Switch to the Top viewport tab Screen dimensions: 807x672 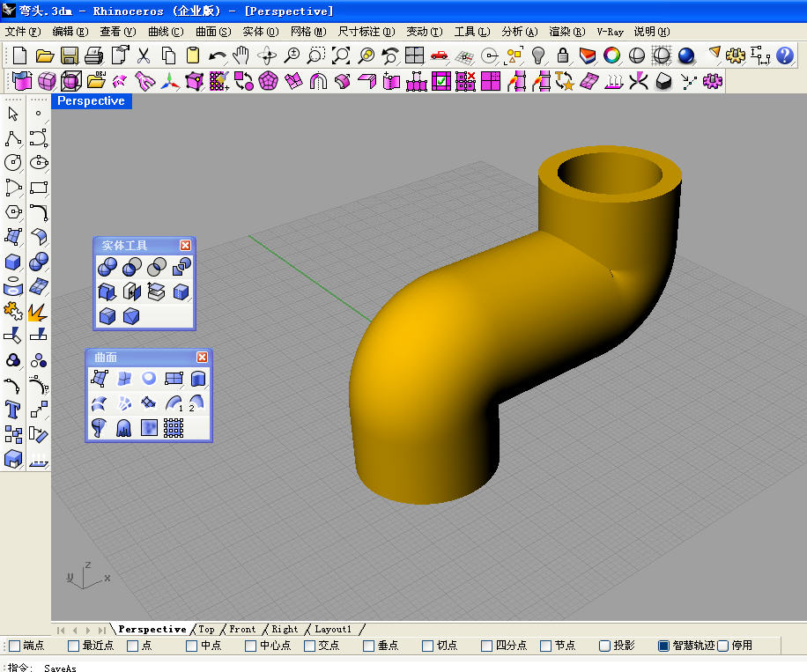click(206, 630)
